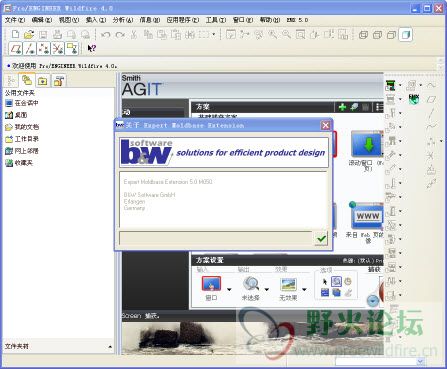Click the green checkmark OK button

[x=321, y=238]
